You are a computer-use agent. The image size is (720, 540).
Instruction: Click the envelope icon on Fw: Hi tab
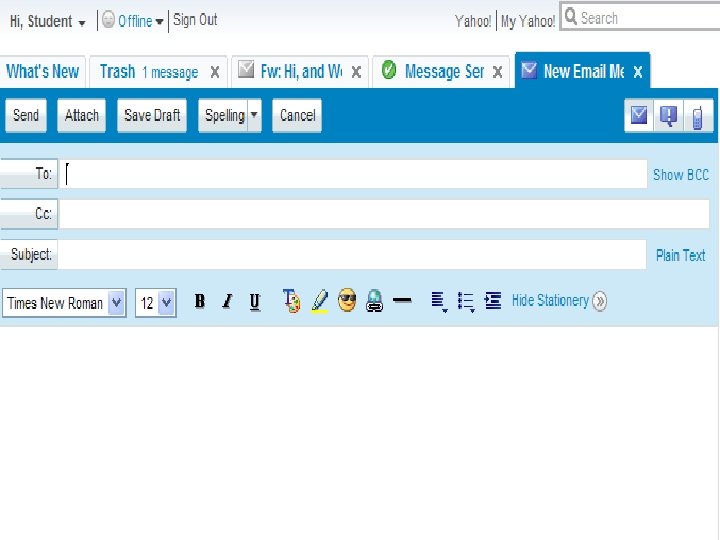(246, 70)
